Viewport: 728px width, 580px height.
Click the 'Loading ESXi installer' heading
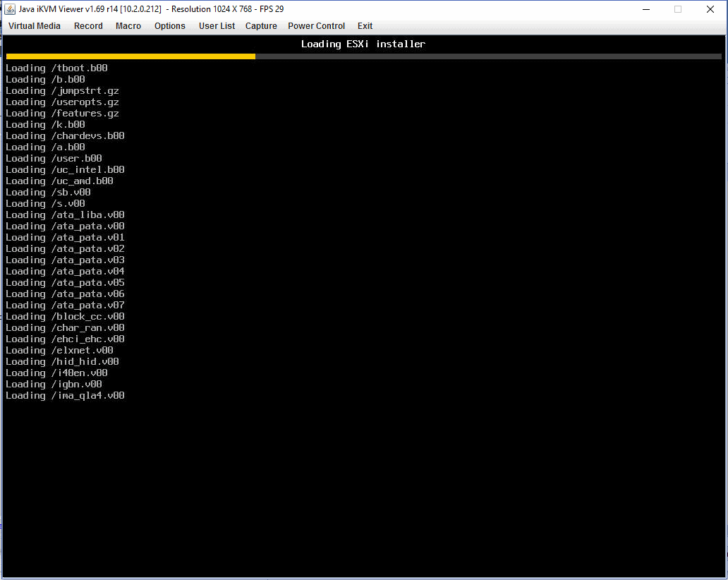(363, 44)
